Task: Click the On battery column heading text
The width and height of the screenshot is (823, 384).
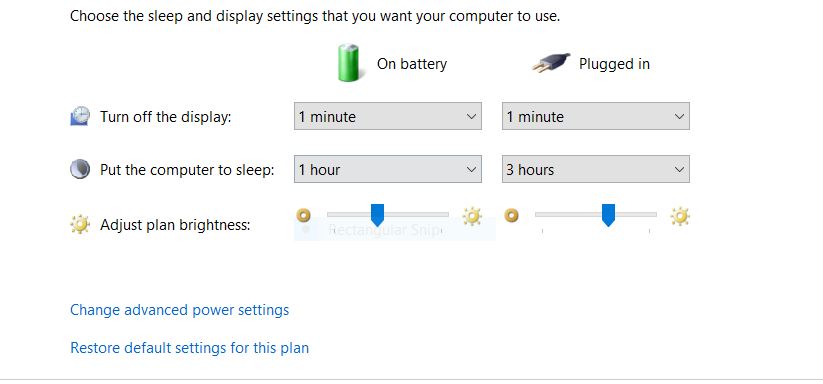Action: pos(412,64)
